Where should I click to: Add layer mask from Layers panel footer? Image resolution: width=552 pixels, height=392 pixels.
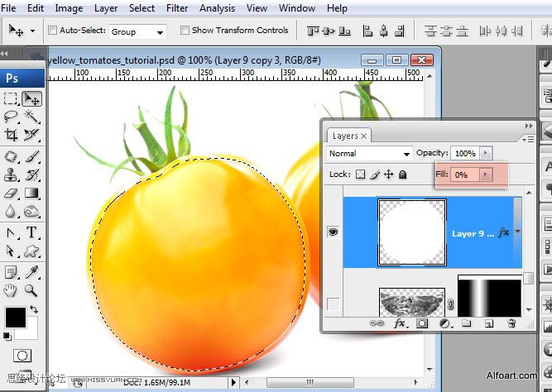422,323
